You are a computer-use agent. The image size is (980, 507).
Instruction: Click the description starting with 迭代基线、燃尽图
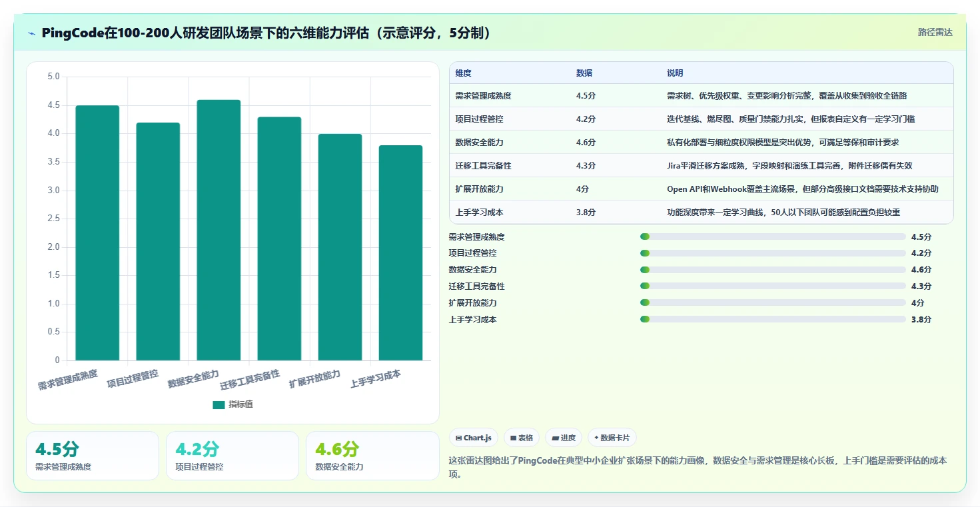click(791, 119)
